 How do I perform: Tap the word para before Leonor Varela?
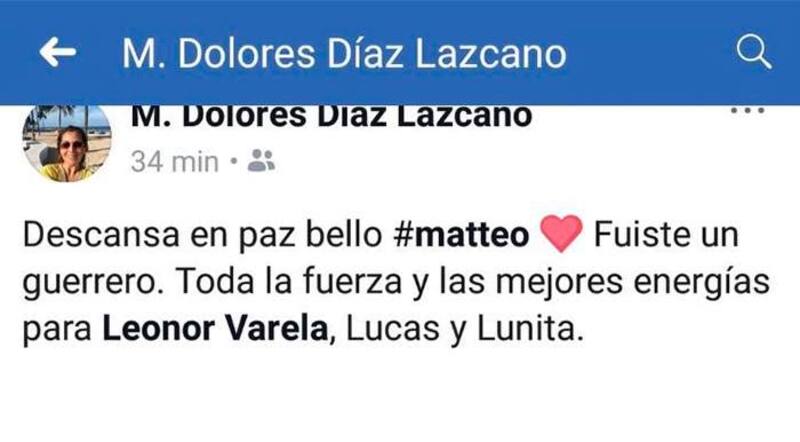point(57,331)
